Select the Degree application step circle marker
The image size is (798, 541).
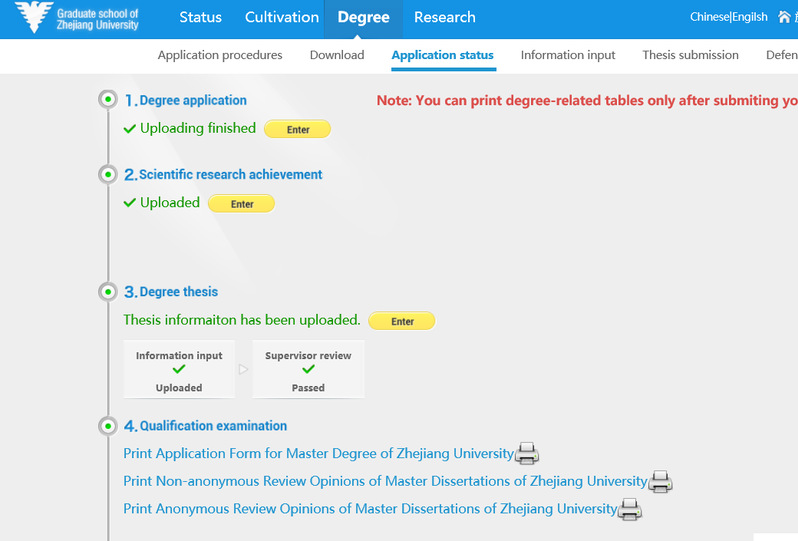(108, 99)
